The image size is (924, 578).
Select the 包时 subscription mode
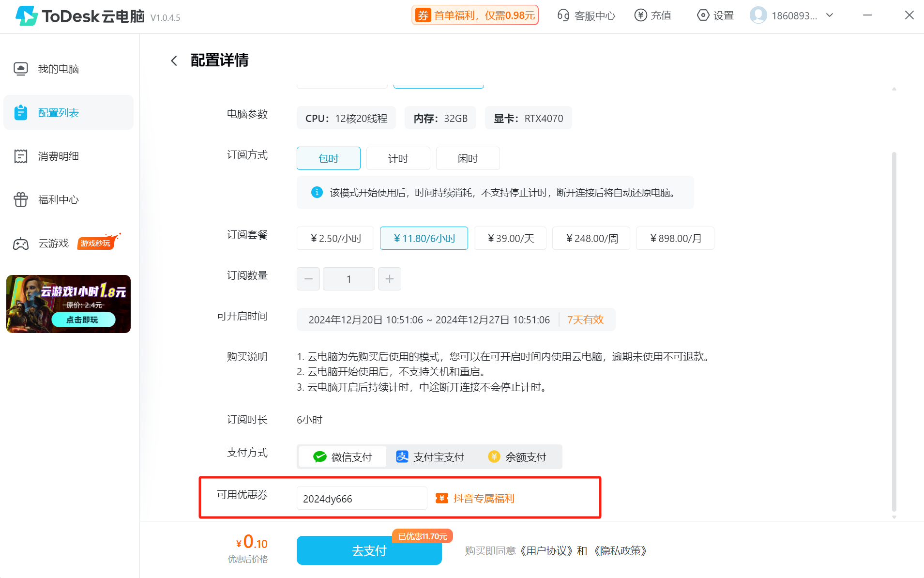329,158
